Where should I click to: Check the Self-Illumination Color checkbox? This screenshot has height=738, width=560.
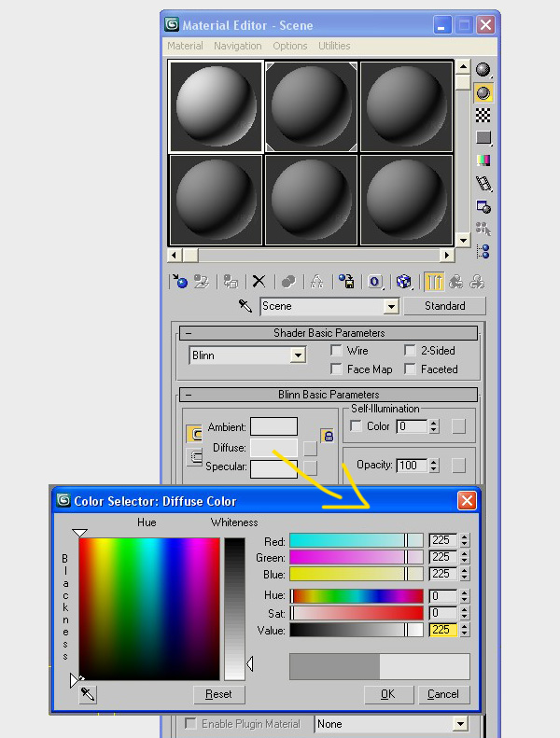tap(356, 426)
